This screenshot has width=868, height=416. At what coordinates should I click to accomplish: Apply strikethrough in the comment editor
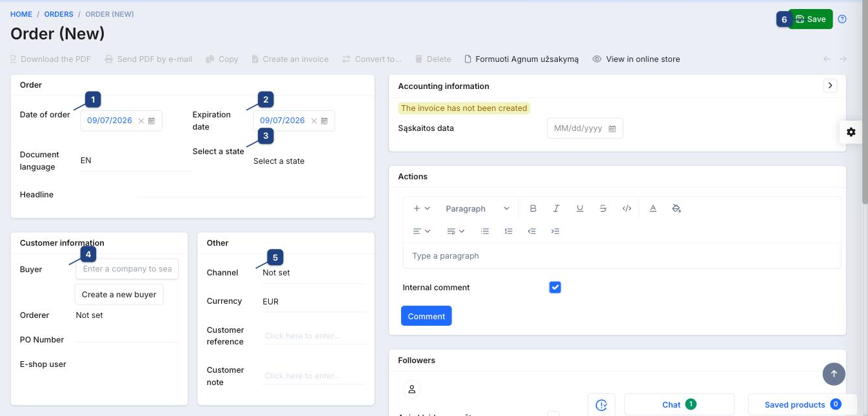point(603,208)
